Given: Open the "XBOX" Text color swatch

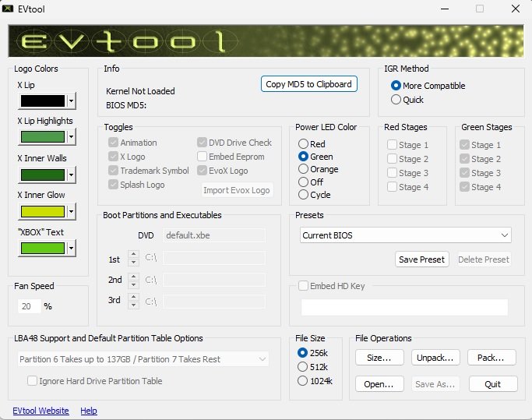Looking at the screenshot, I should point(43,249).
